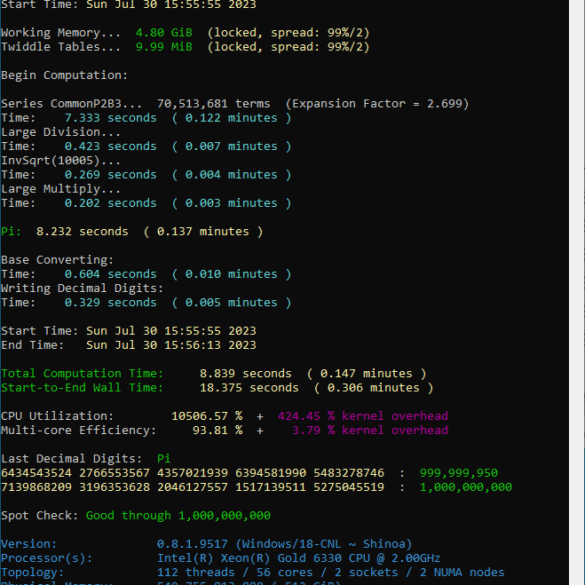This screenshot has height=585, width=585.
Task: Click the 'Large Multiply...' line
Action: pos(61,189)
